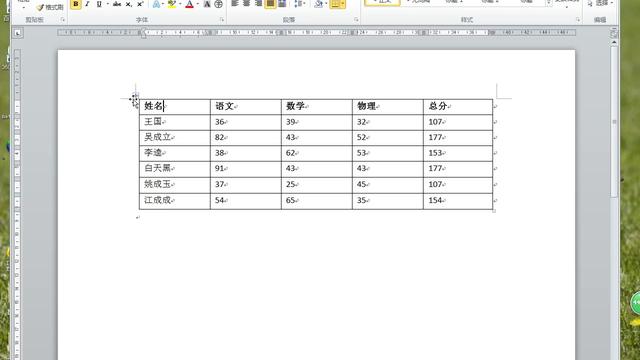The image size is (640, 360).
Task: Toggle bold formatting
Action: pyautogui.click(x=76, y=4)
